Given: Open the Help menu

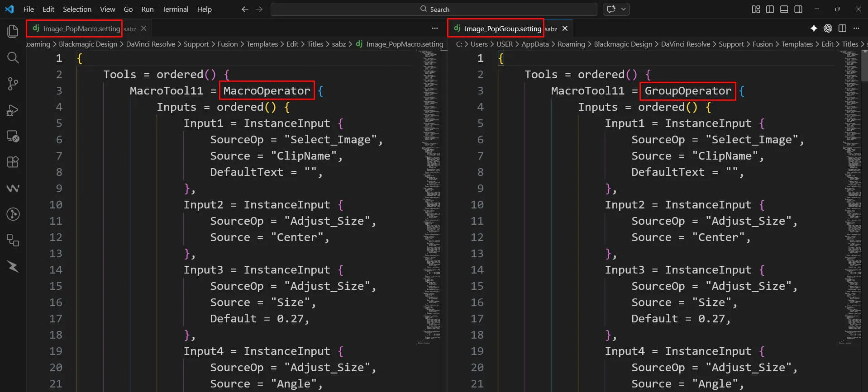Looking at the screenshot, I should tap(204, 9).
